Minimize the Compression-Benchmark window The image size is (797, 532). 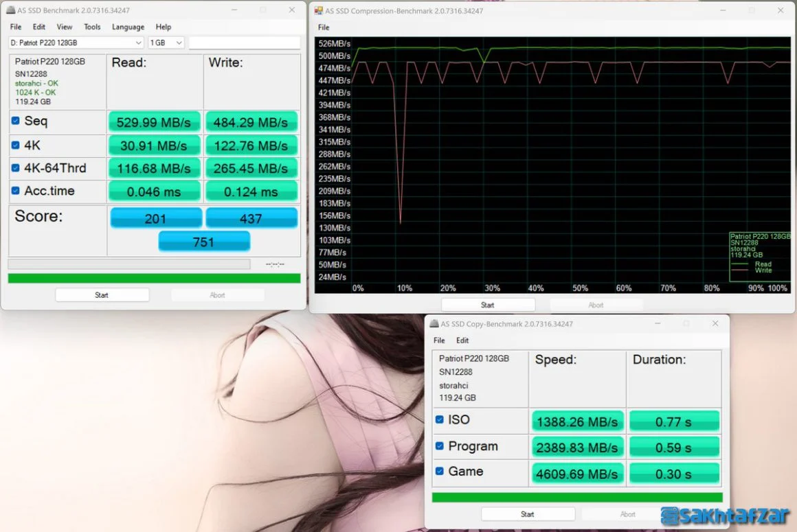[x=723, y=10]
